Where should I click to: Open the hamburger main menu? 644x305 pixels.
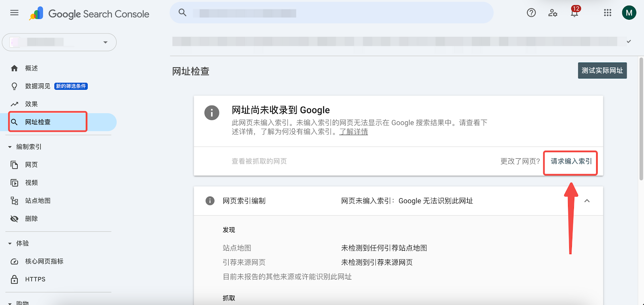tap(14, 13)
